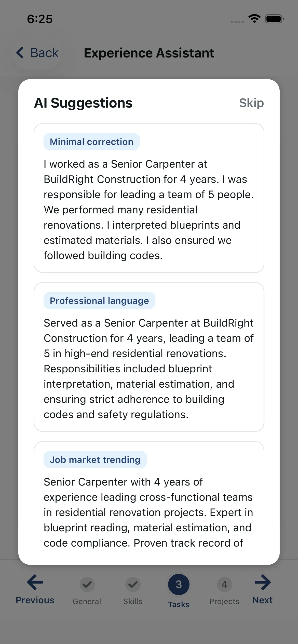
Task: Jump to step 4 Projects circle
Action: point(224,584)
